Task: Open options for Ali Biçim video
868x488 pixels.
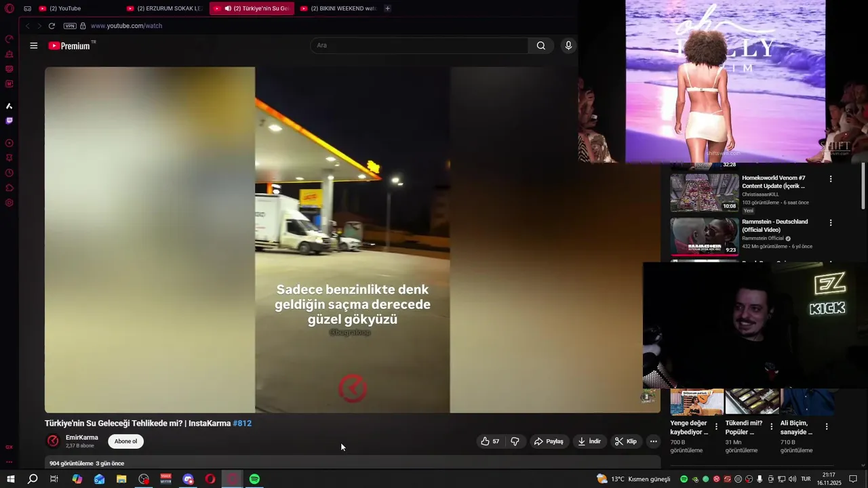Action: (x=826, y=426)
